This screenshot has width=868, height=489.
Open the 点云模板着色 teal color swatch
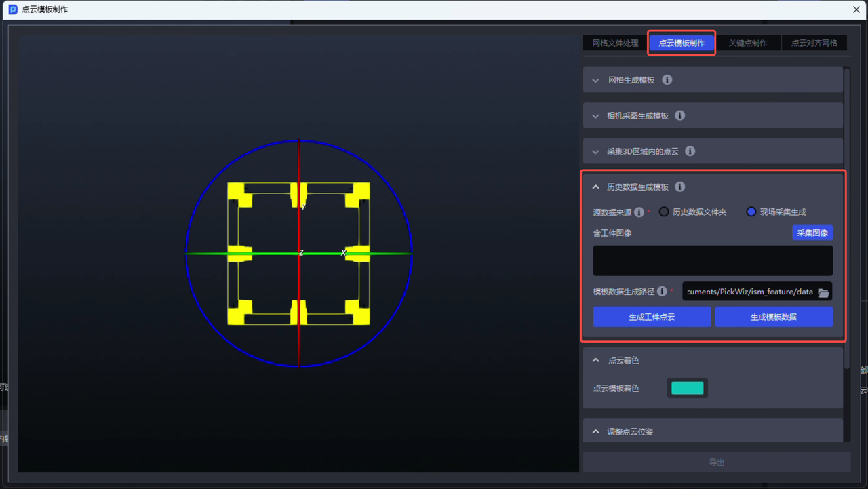(x=687, y=389)
